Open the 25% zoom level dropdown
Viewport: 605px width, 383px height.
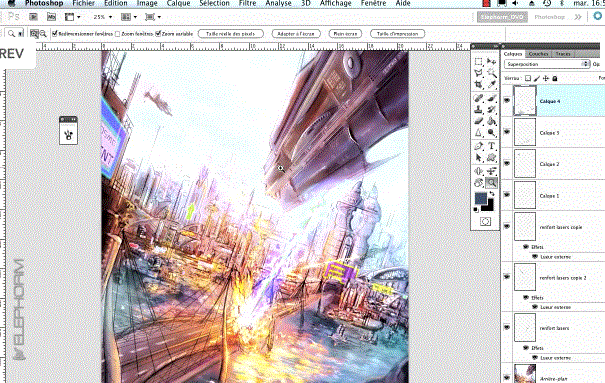tap(103, 17)
